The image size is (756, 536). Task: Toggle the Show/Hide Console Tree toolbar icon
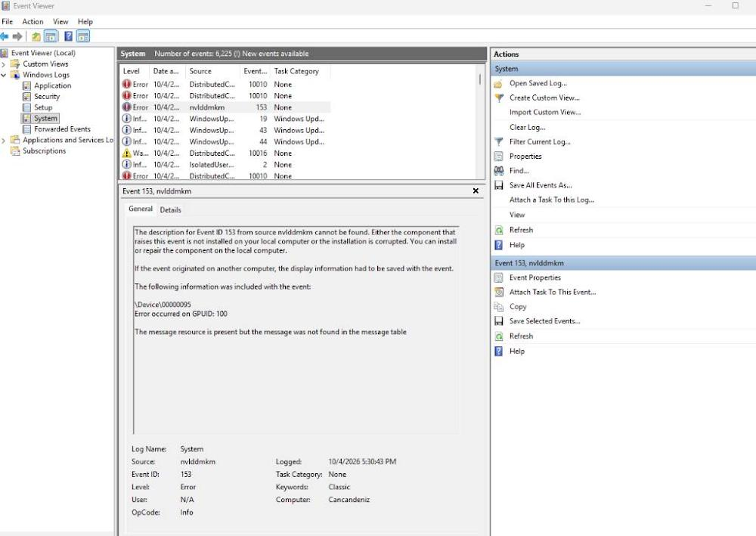50,36
